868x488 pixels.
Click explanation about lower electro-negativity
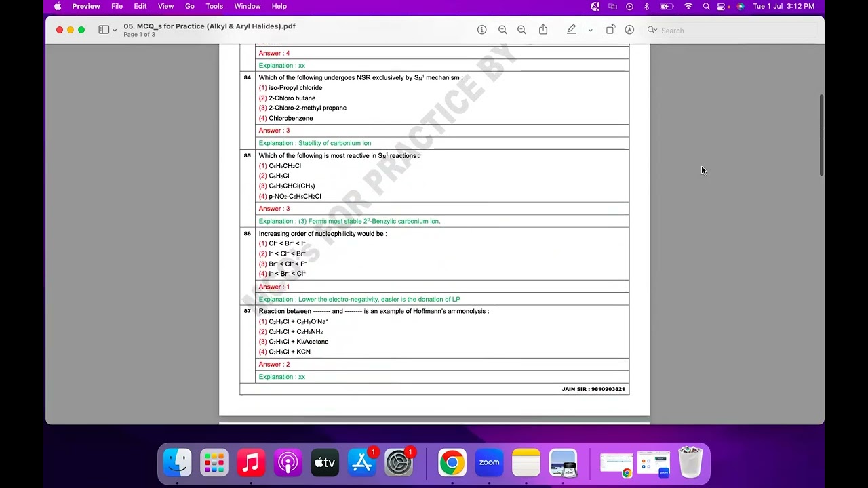click(x=359, y=299)
